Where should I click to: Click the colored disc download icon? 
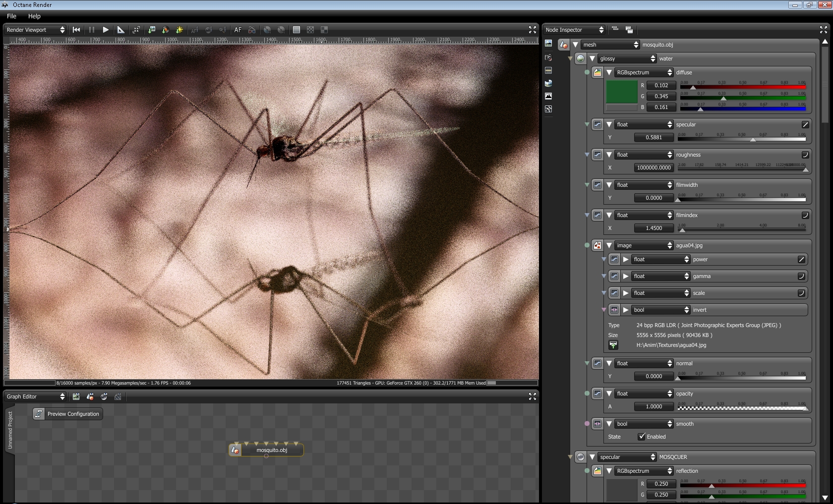166,30
